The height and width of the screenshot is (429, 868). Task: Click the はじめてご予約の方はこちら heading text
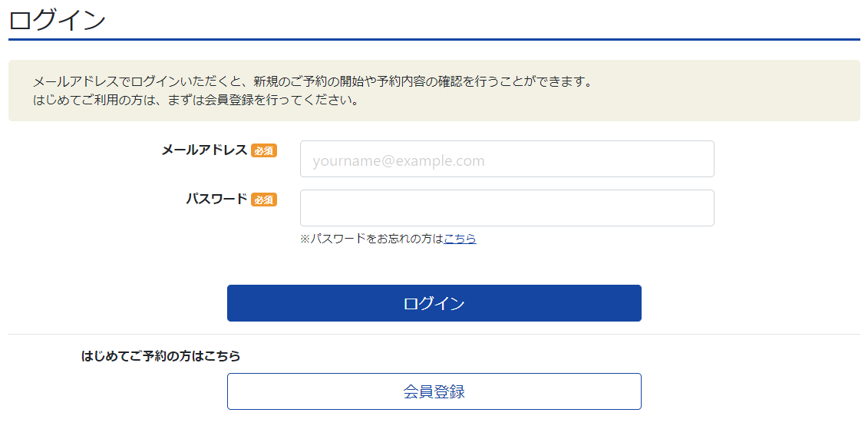click(x=160, y=356)
